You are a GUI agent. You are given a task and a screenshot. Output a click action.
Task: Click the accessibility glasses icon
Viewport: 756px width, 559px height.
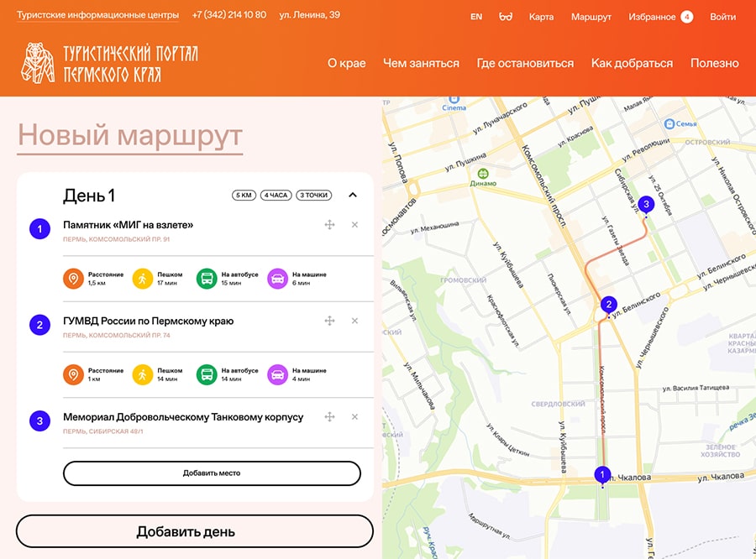(506, 17)
